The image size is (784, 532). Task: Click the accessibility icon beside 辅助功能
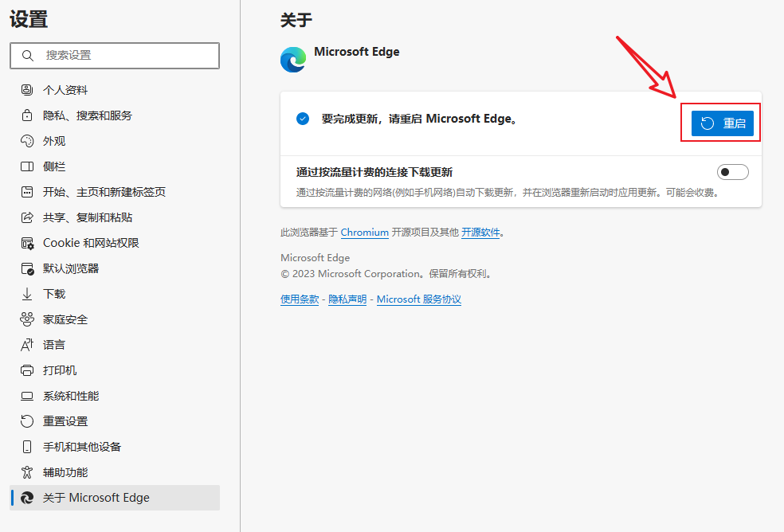point(27,472)
